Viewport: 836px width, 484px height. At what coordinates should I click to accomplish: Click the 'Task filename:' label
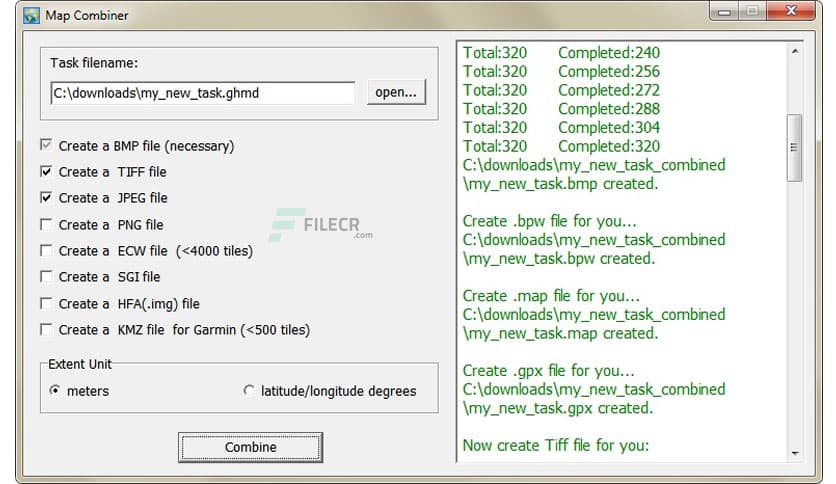pos(94,63)
